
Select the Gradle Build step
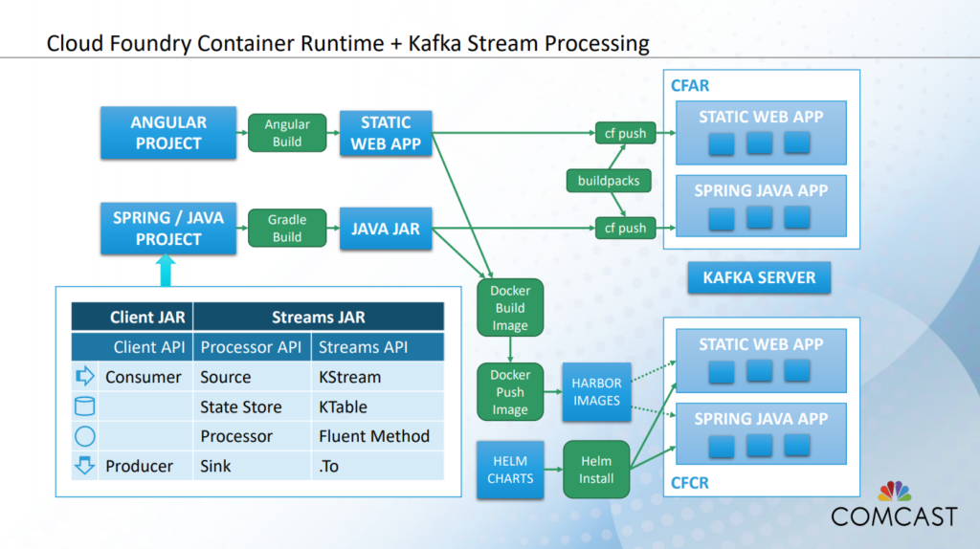pos(287,228)
